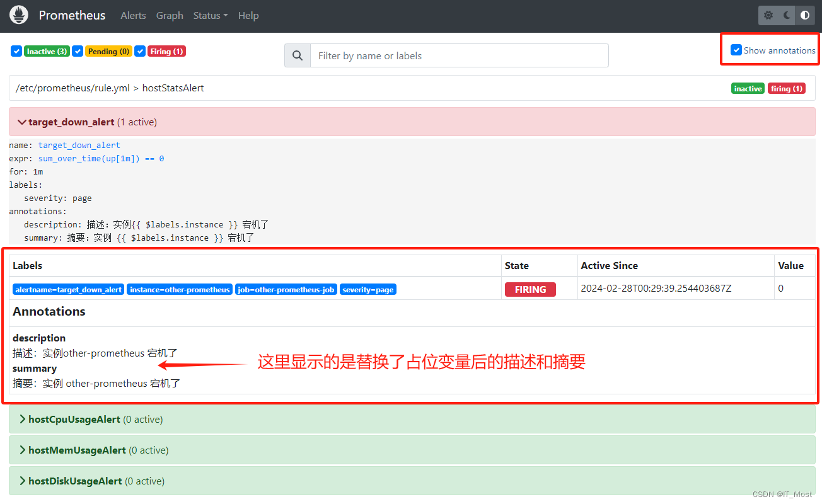822x504 pixels.
Task: Open the Alerts page
Action: (133, 16)
